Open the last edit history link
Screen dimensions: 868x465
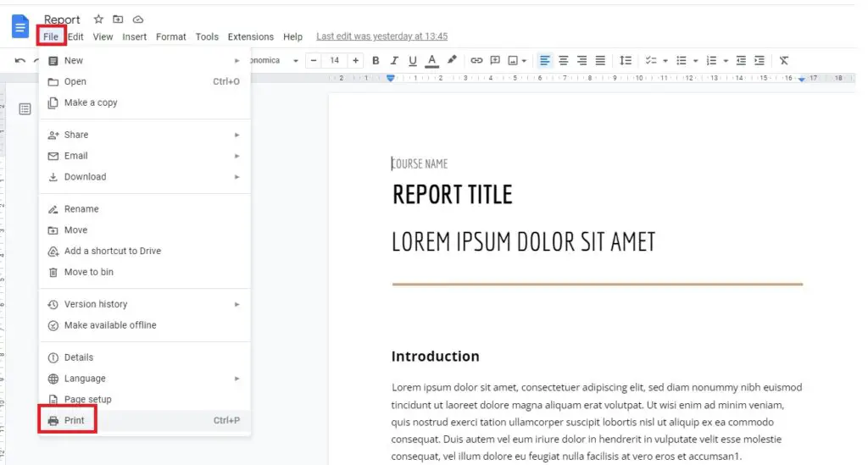(382, 36)
